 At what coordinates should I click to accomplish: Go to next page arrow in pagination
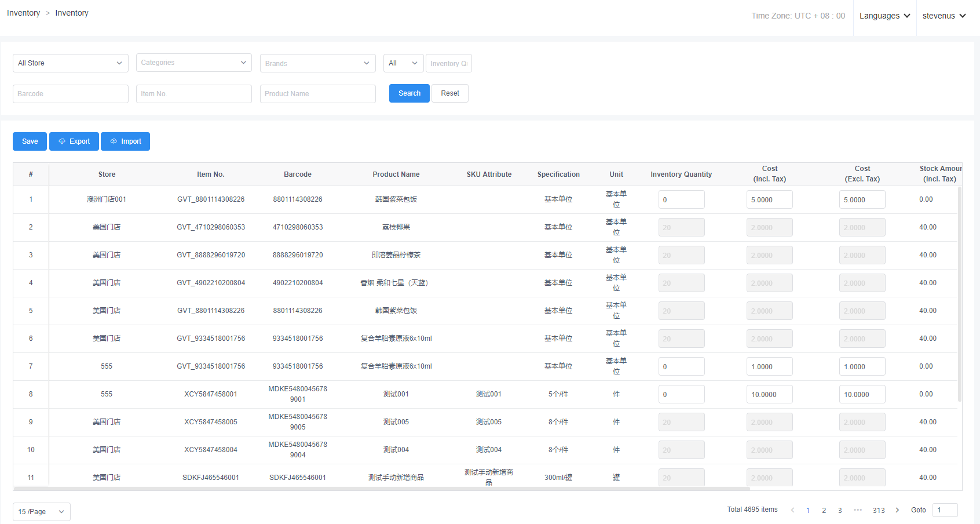(897, 510)
